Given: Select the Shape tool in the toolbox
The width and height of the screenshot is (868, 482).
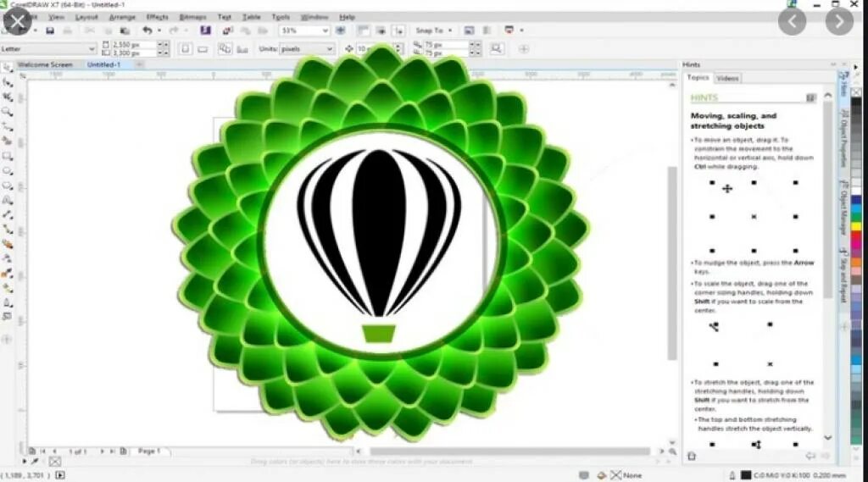Looking at the screenshot, I should [x=7, y=83].
